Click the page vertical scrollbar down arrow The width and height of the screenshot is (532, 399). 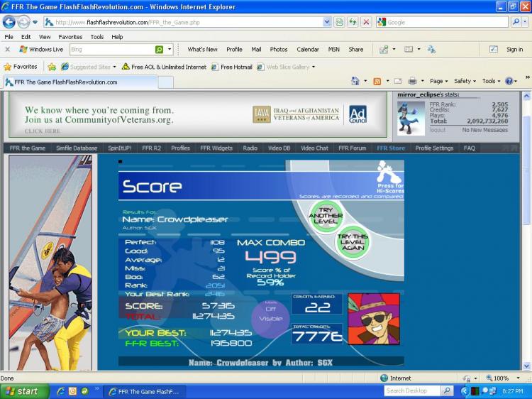526,366
